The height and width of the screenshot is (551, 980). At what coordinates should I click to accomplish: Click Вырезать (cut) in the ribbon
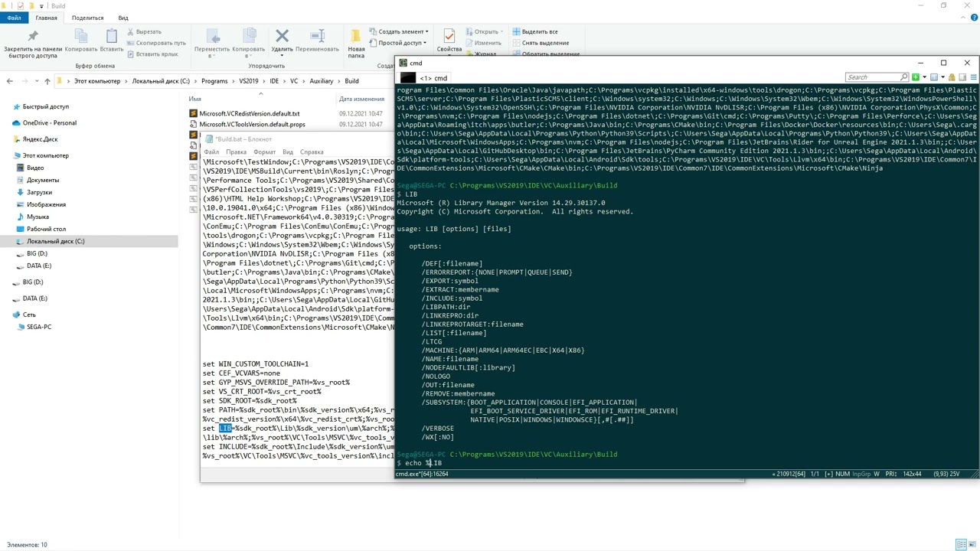click(143, 31)
